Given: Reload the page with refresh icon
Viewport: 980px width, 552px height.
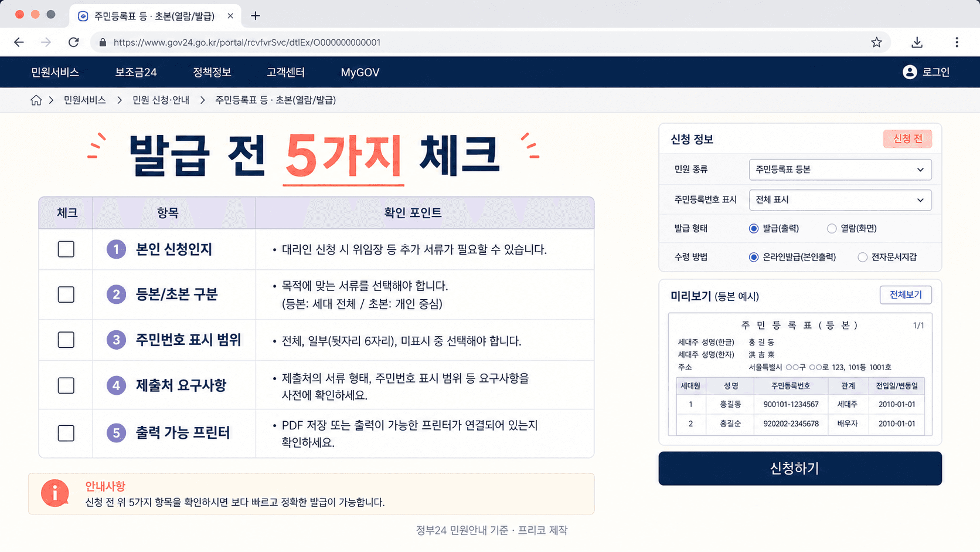Looking at the screenshot, I should coord(73,42).
